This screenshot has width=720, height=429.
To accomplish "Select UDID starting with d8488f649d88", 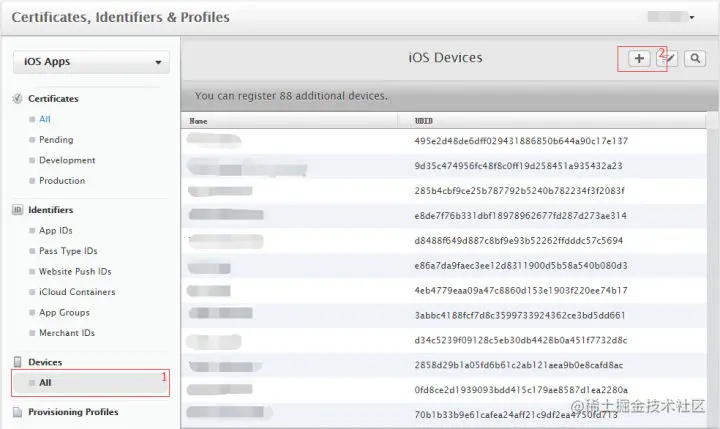I will point(518,241).
